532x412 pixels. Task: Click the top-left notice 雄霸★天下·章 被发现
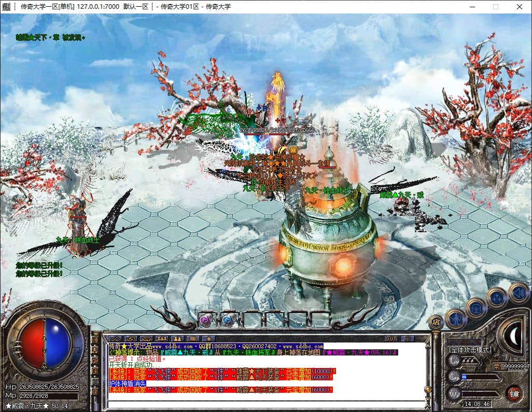[x=50, y=37]
